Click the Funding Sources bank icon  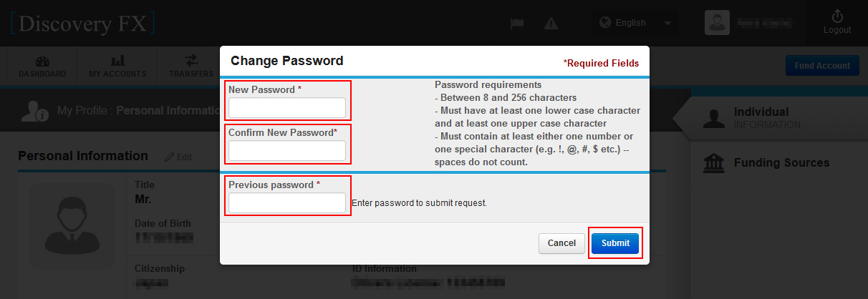point(713,163)
